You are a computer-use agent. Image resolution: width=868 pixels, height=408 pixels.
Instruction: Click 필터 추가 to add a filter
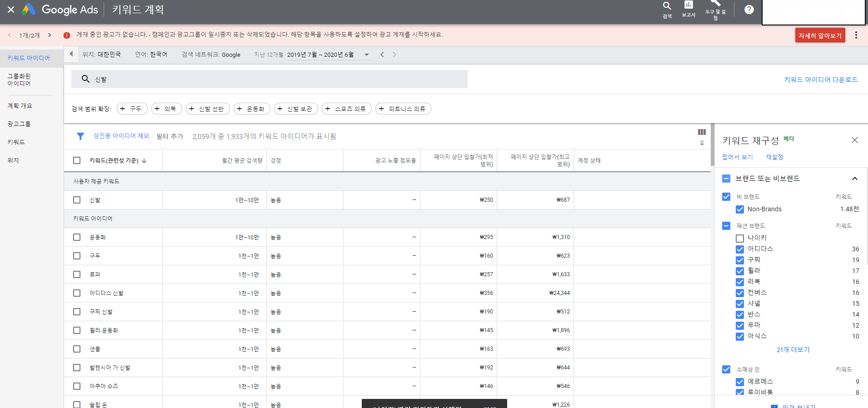[x=170, y=136]
